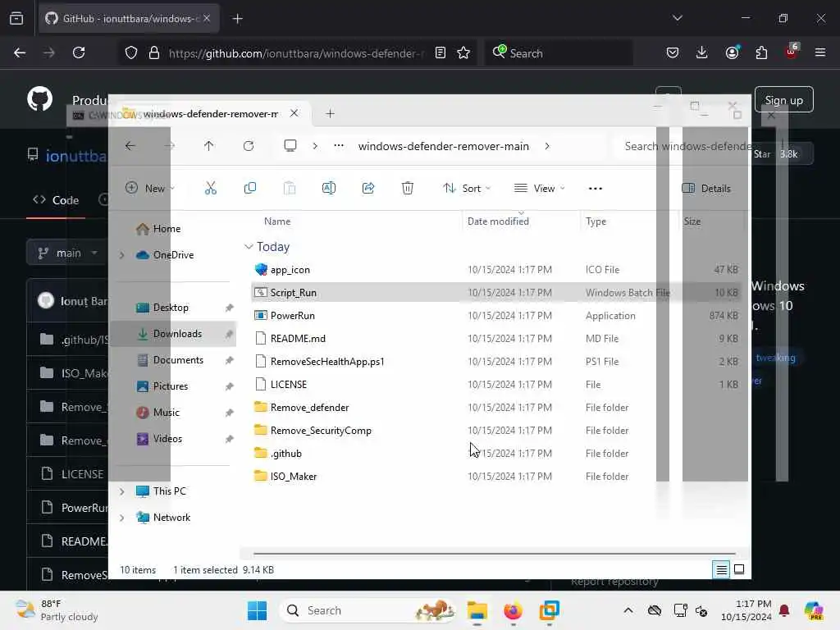Screen dimensions: 840x630
Task: Select the PowerRun application file
Action: coord(495,316)
